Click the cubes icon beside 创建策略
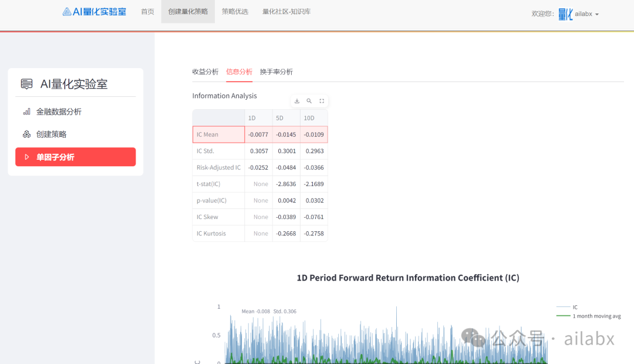Image resolution: width=634 pixels, height=364 pixels. 26,134
